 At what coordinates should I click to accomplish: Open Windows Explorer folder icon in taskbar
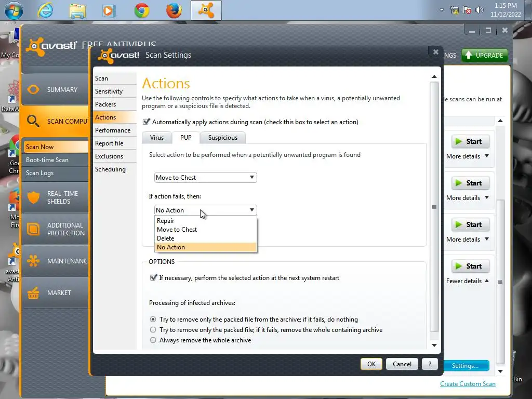click(77, 10)
